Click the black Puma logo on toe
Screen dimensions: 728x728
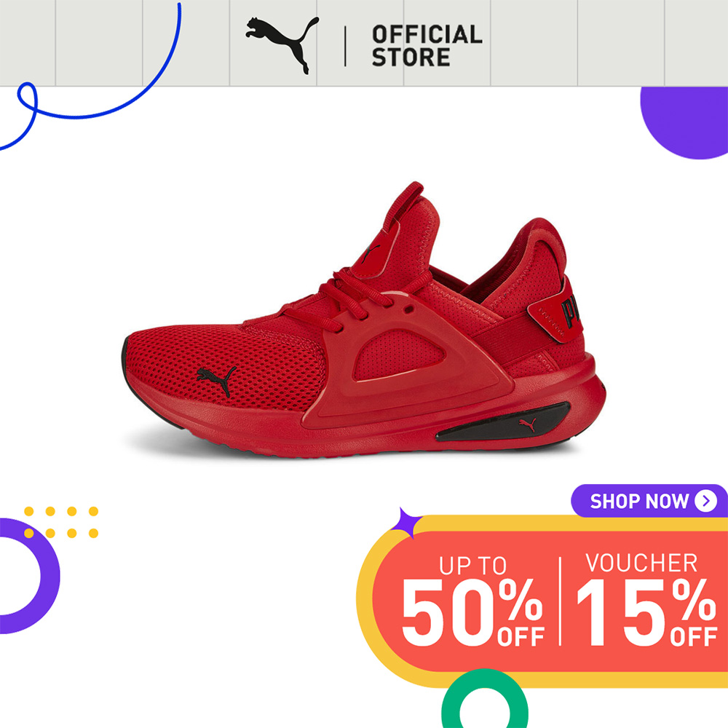[x=216, y=380]
